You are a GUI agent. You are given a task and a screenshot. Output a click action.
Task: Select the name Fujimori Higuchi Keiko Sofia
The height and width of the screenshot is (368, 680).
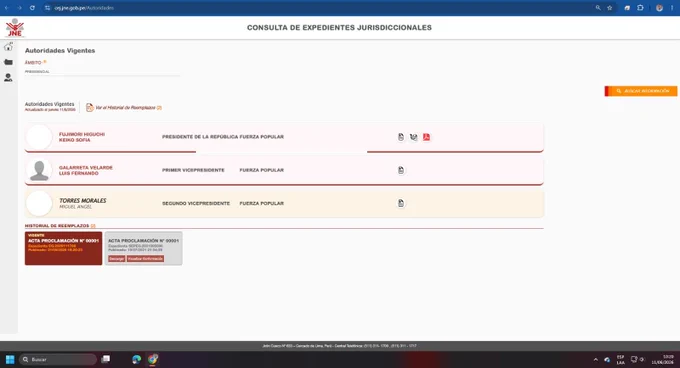pyautogui.click(x=82, y=137)
